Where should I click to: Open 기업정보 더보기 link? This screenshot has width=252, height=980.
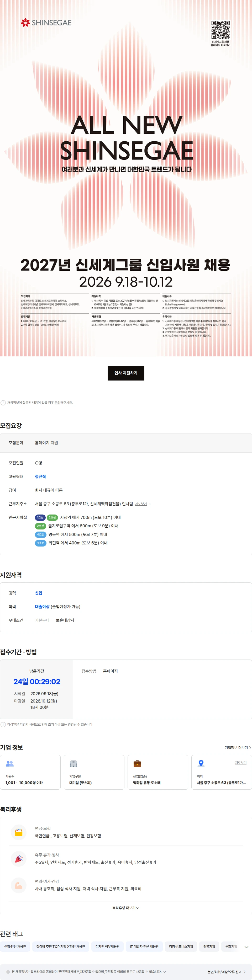tap(238, 748)
